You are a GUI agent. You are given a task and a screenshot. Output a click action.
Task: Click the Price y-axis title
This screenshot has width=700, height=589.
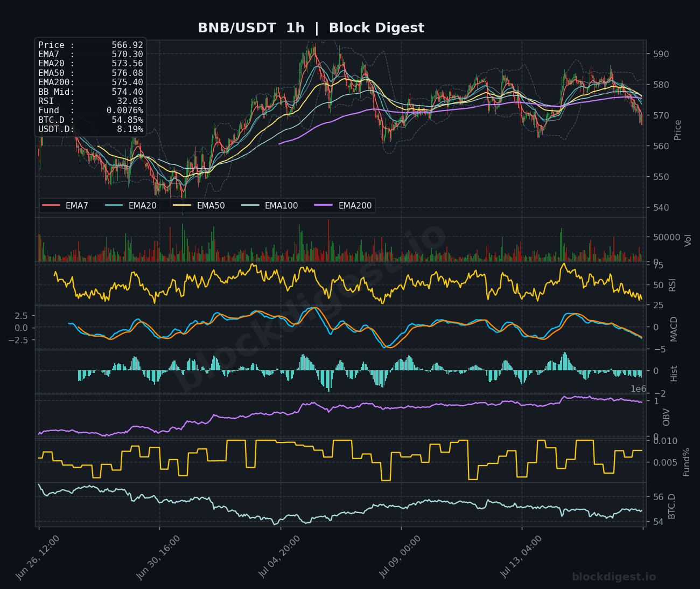(678, 129)
